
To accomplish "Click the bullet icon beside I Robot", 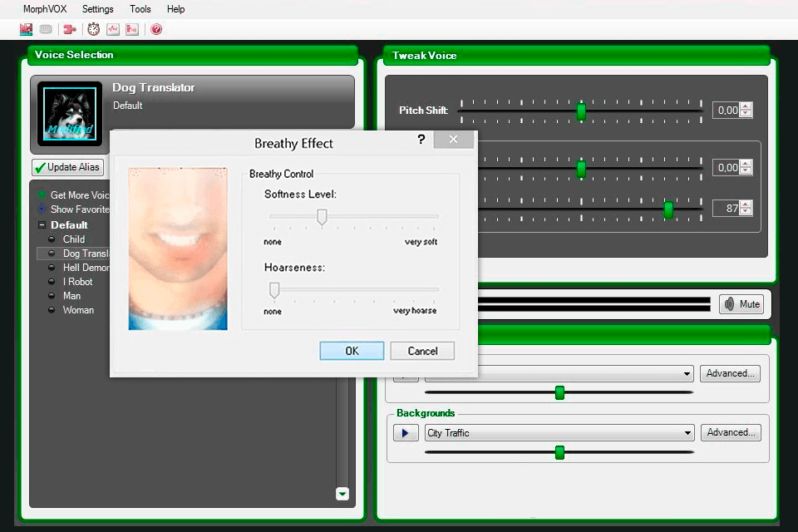I will (x=52, y=281).
